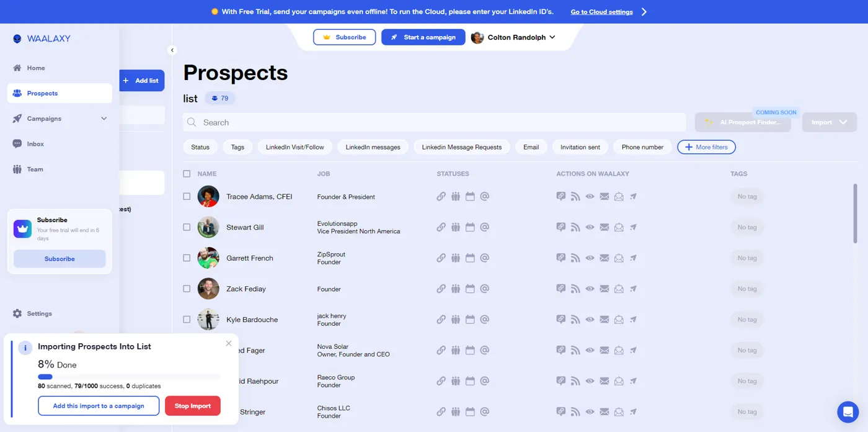Click the calendar status icon for Kyle Bardouche
Viewport: 868px width, 432px height.
tap(470, 320)
